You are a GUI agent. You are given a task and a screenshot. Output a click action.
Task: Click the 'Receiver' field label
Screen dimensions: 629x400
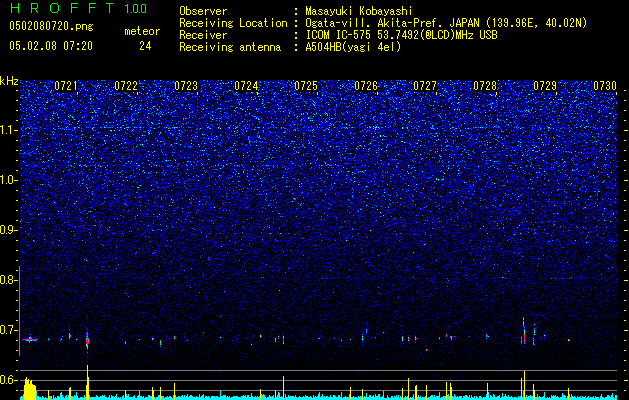click(x=203, y=35)
